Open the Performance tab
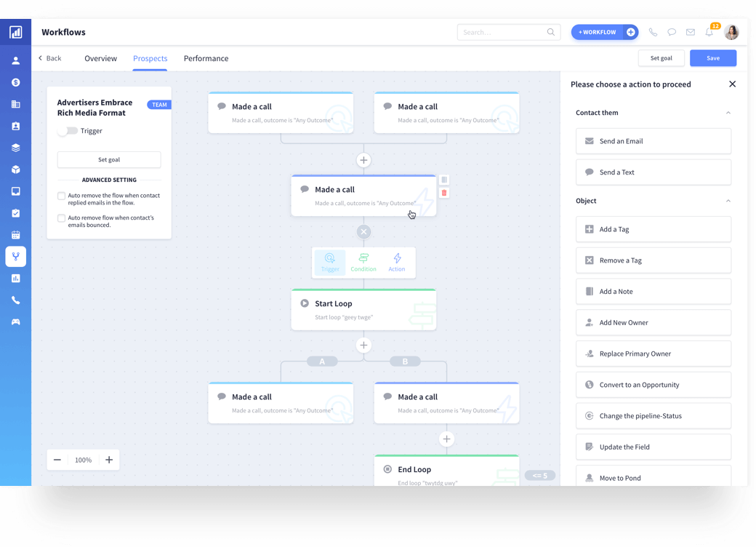The image size is (756, 547). (x=206, y=58)
